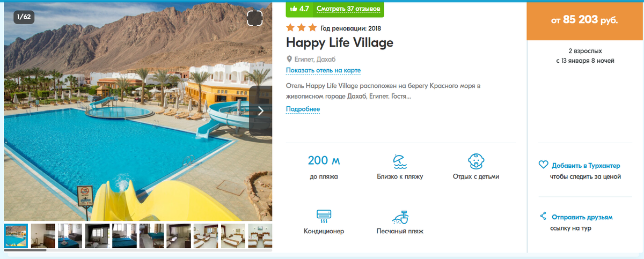Click the map pin near Египет, Дахаб
The width and height of the screenshot is (644, 259).
(289, 59)
